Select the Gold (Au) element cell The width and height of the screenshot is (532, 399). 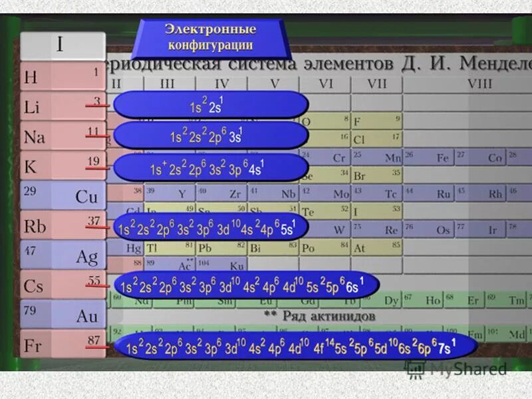coord(63,315)
